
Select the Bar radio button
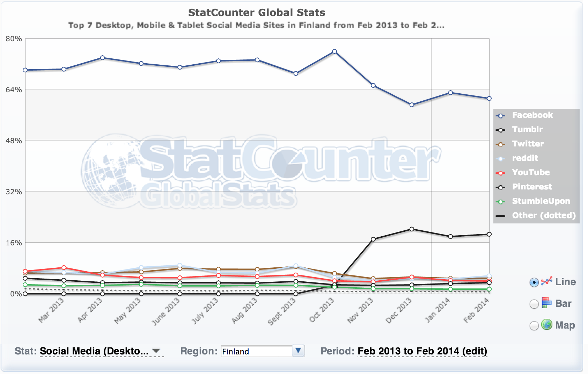534,304
